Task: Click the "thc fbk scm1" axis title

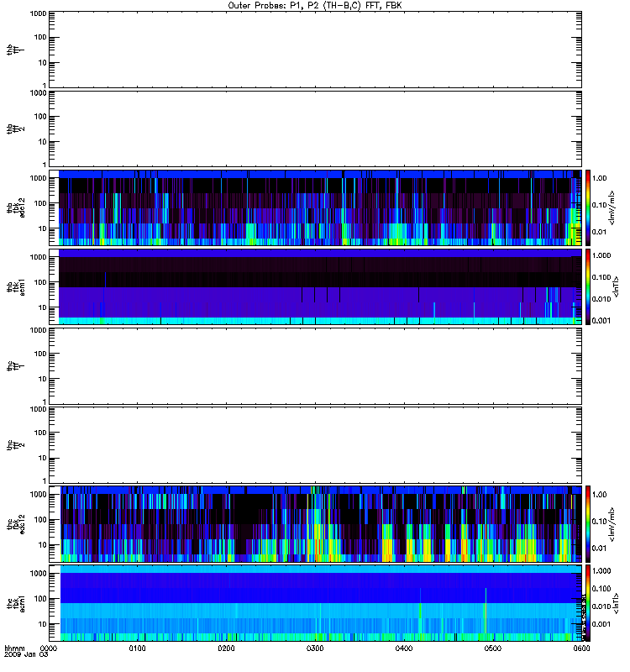Action: pyautogui.click(x=15, y=603)
